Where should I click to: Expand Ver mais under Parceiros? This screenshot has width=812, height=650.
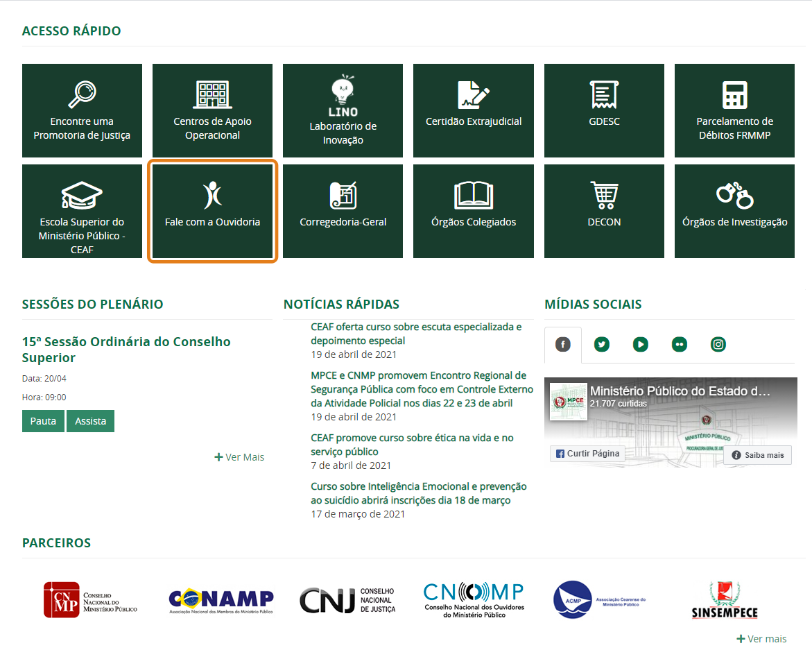[761, 639]
